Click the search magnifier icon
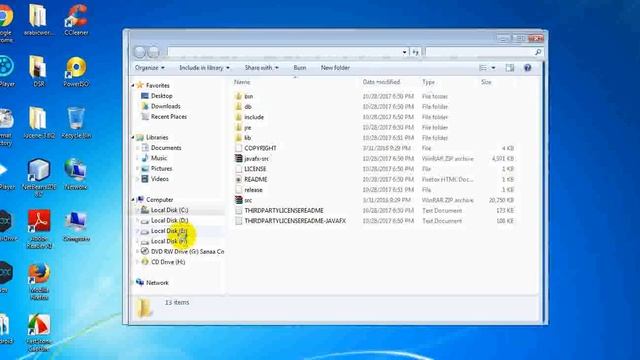Image resolution: width=640 pixels, height=360 pixels. tap(538, 52)
